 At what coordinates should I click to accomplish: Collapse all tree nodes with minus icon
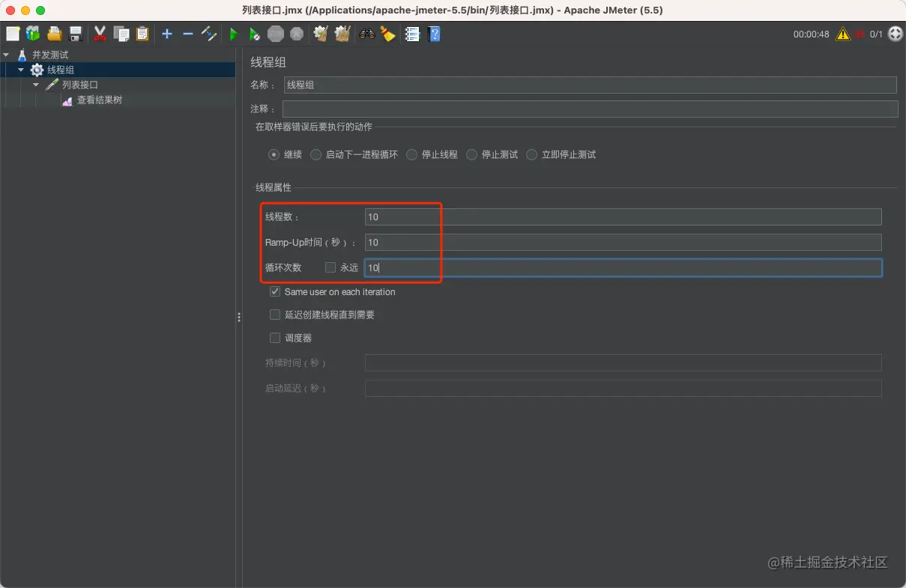tap(188, 34)
